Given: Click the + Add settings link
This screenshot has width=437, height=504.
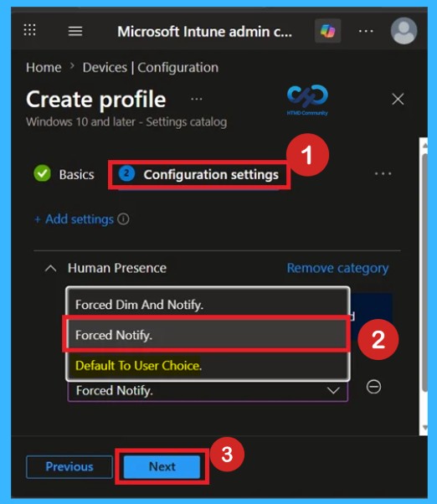Looking at the screenshot, I should pyautogui.click(x=75, y=219).
